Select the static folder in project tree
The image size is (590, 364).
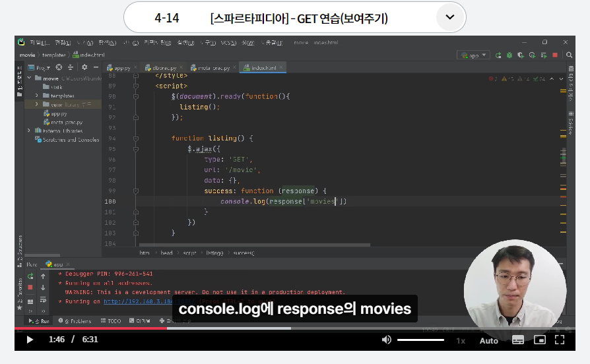[53, 87]
